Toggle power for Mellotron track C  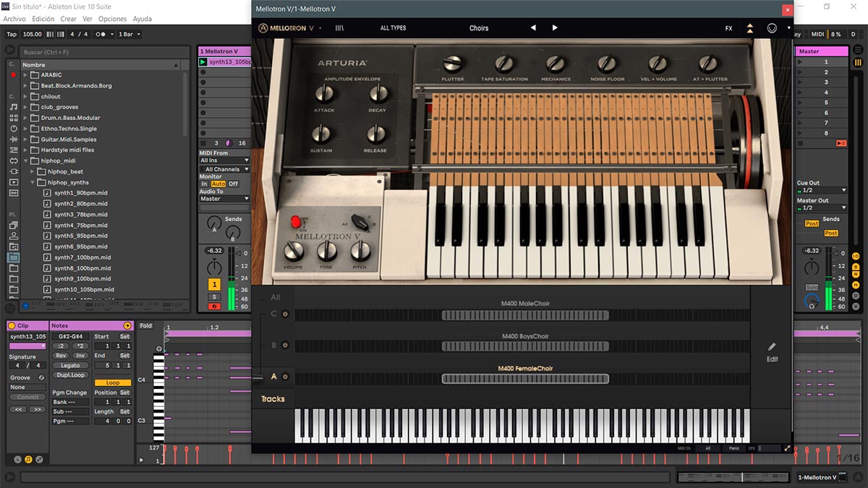[x=285, y=314]
